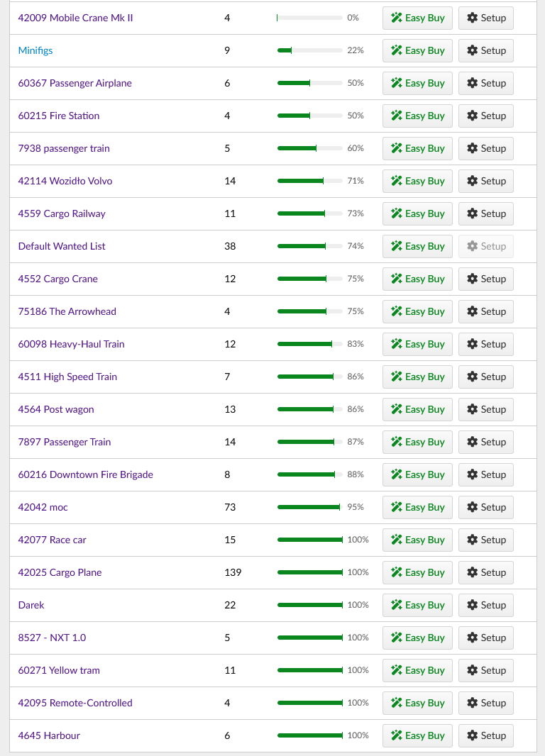The width and height of the screenshot is (545, 756).
Task: Open the 42042 moc wanted list
Action: (43, 507)
